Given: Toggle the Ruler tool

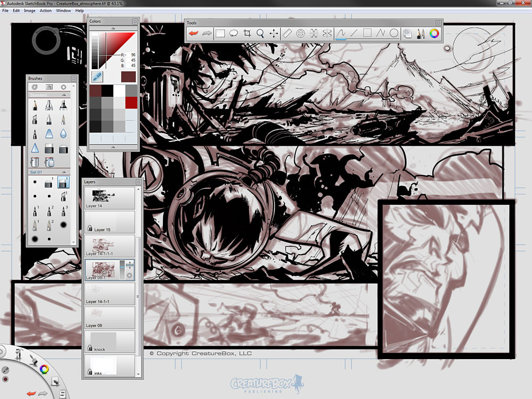Looking at the screenshot, I should coord(287,33).
